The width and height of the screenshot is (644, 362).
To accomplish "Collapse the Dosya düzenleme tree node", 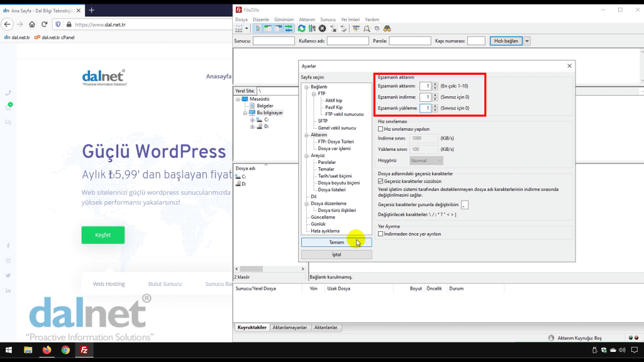I will pos(306,204).
